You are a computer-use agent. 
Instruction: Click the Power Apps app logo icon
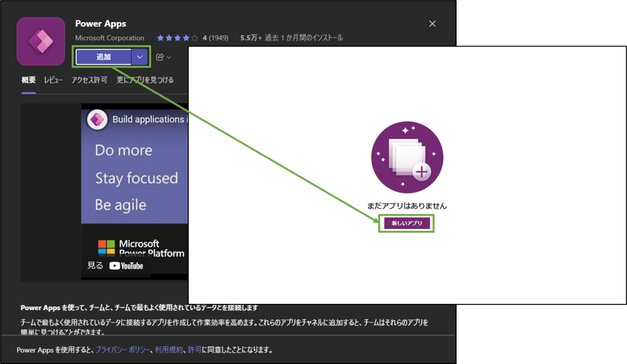[x=41, y=41]
